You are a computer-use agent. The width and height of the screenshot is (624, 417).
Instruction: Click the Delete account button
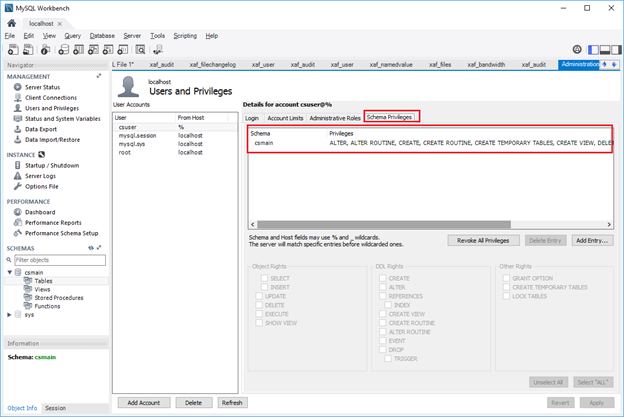193,403
